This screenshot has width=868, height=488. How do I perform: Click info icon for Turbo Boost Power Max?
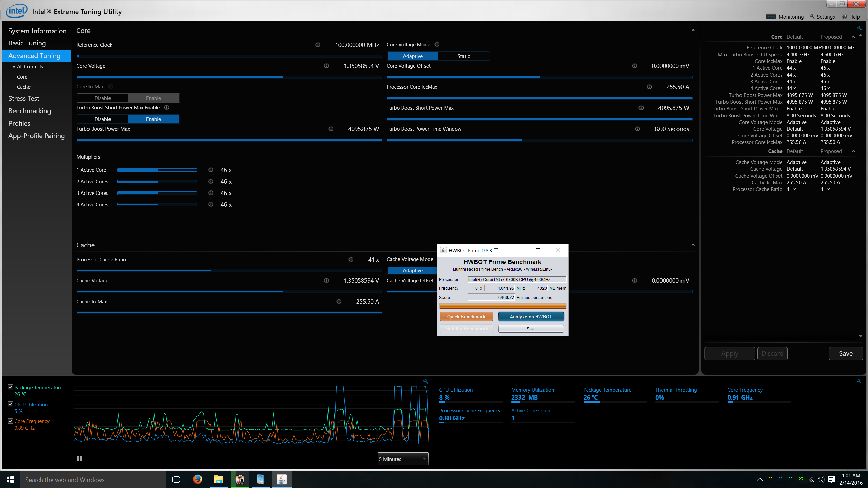pyautogui.click(x=331, y=129)
